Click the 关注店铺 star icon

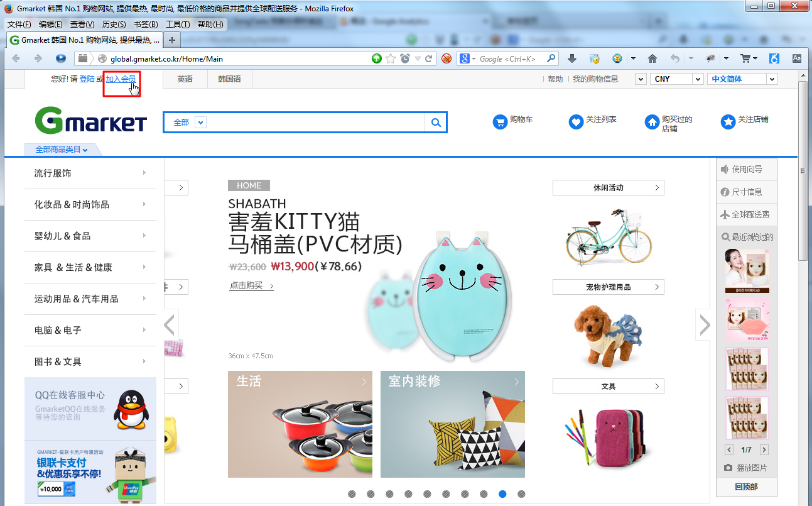click(728, 122)
